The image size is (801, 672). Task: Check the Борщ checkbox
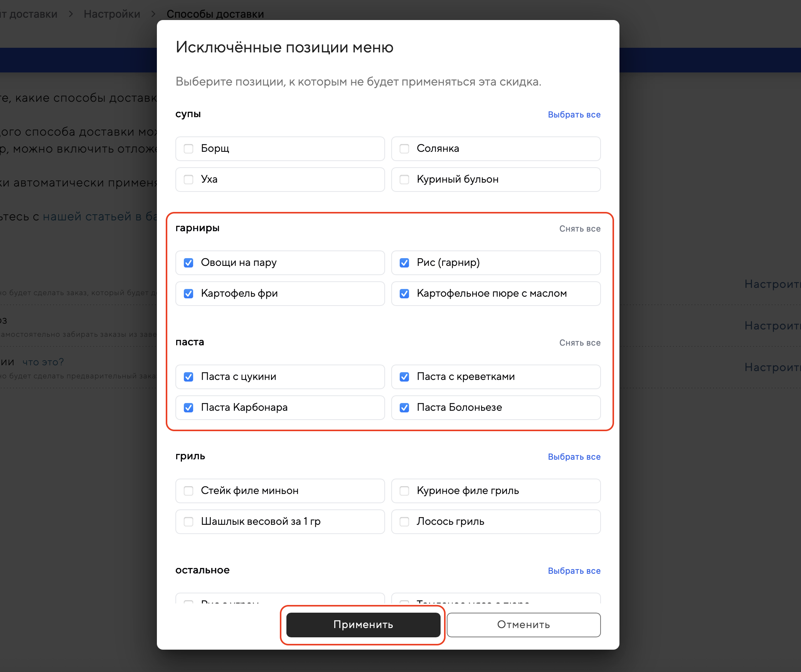pos(188,149)
